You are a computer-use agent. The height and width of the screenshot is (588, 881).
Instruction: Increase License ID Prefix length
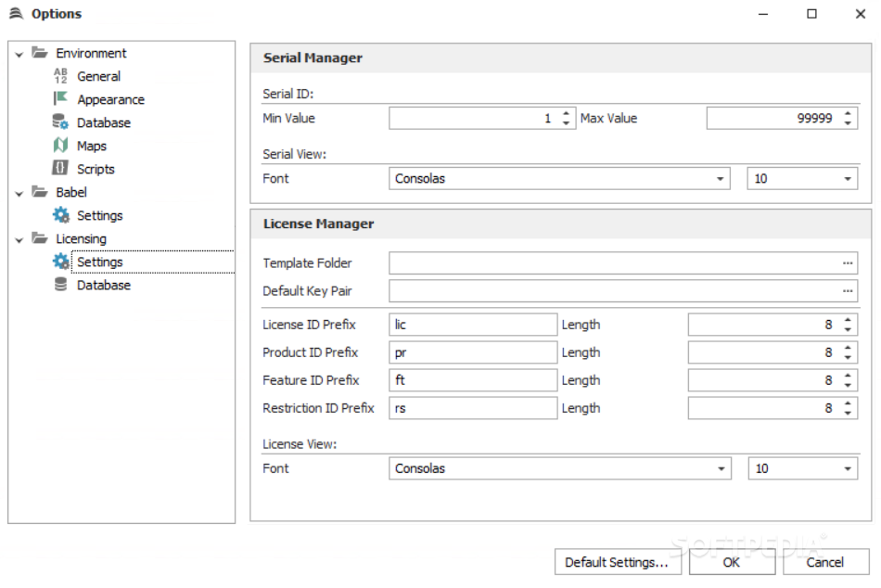tap(848, 320)
